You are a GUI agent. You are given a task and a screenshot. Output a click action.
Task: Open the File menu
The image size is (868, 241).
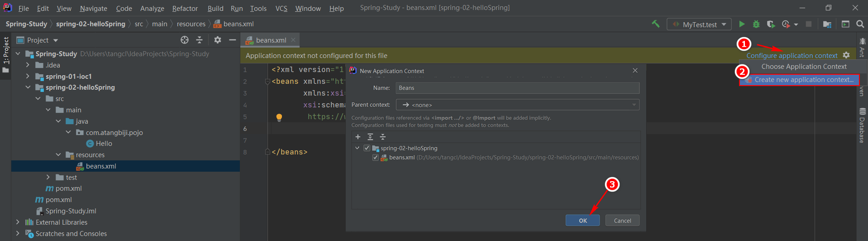click(24, 8)
